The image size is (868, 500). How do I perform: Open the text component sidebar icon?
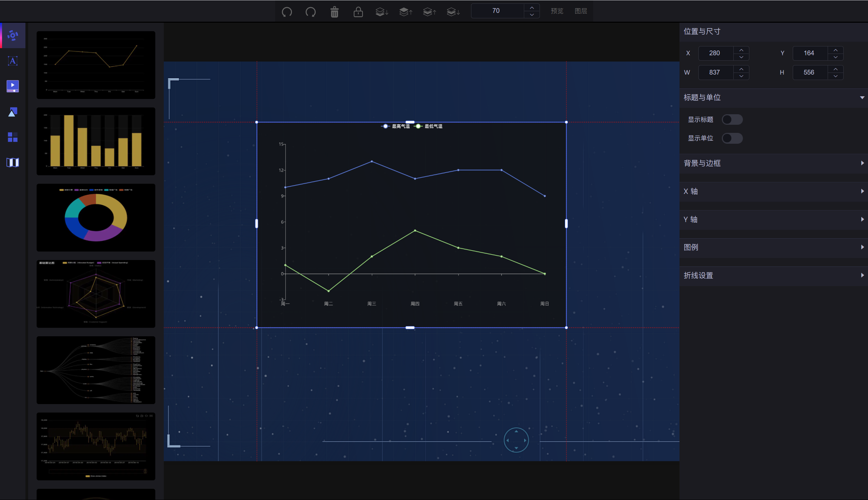coord(13,61)
